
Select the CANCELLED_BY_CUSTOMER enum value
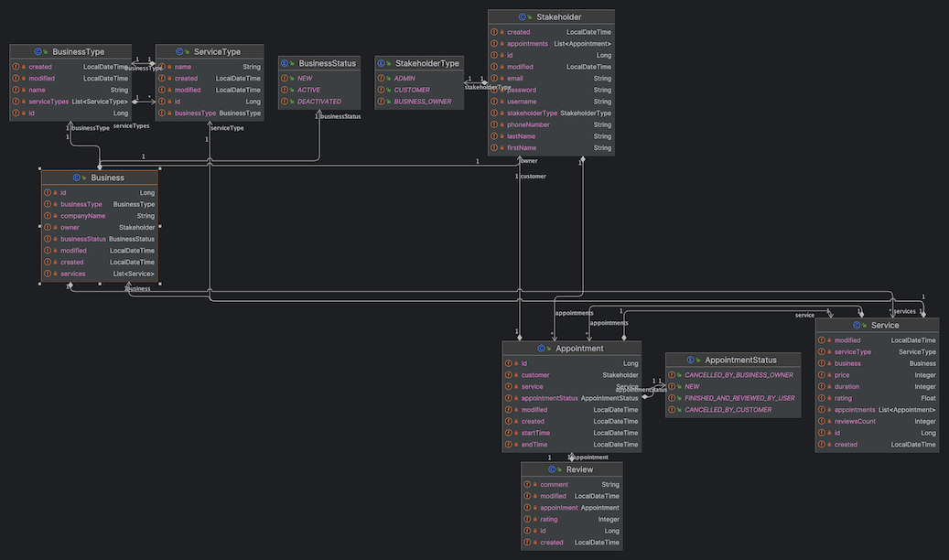point(728,410)
